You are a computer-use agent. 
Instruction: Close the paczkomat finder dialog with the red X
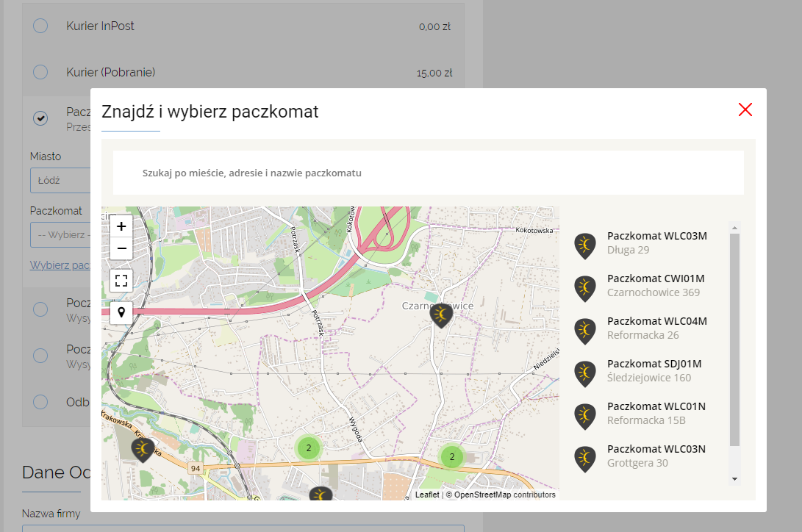[745, 109]
